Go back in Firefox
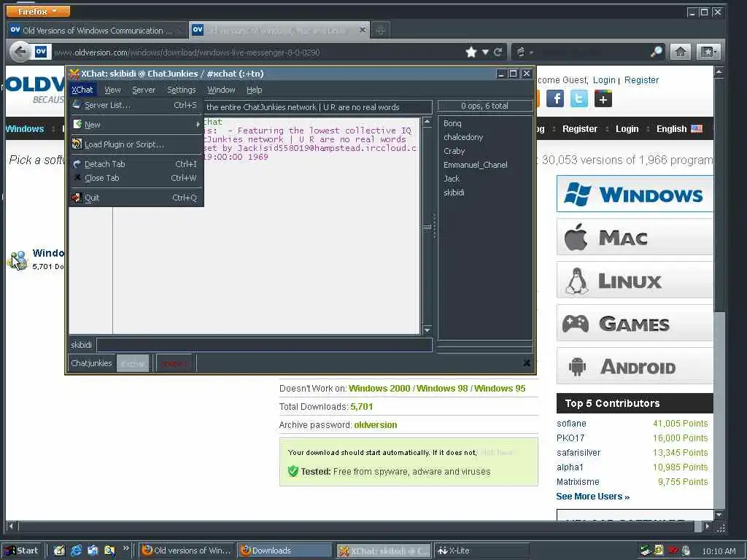747x560 pixels. pos(20,52)
